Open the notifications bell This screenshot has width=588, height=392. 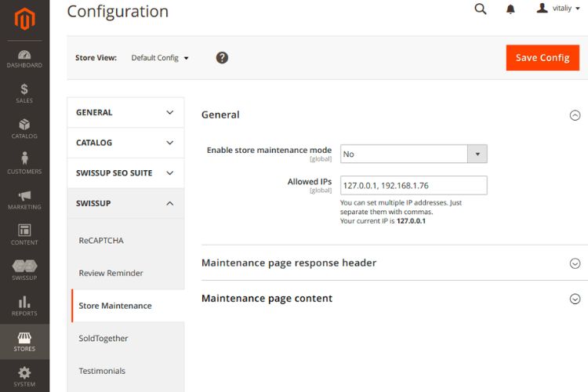(x=510, y=9)
